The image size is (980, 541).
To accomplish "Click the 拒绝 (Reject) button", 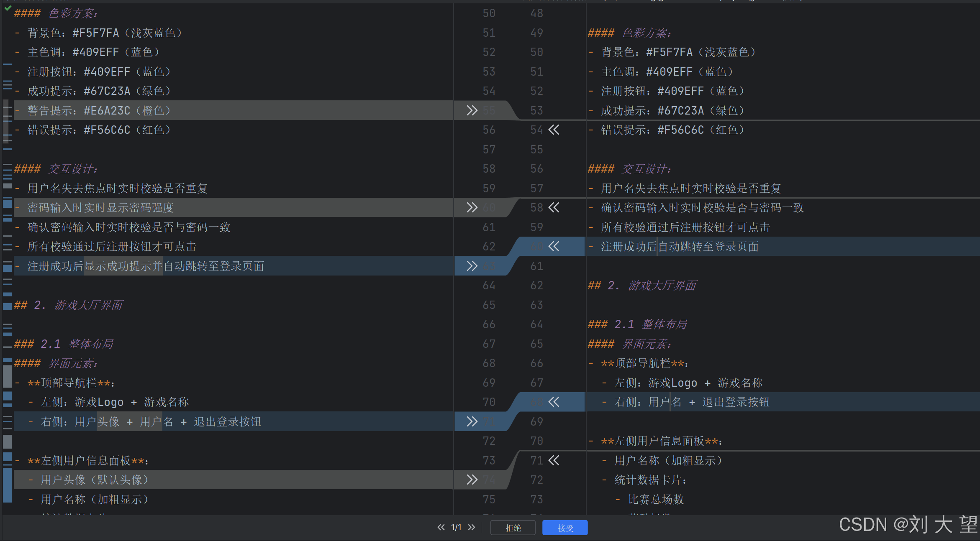I will coord(513,528).
